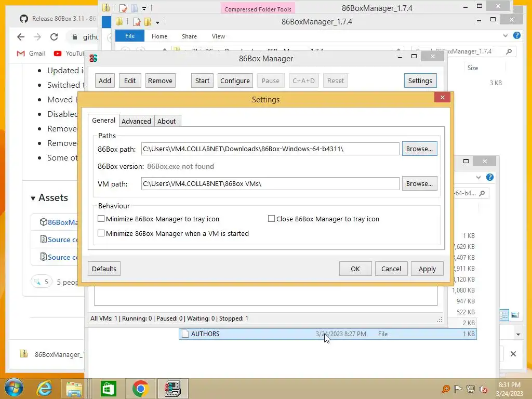This screenshot has width=532, height=399.
Task: Open the Share ribbon tab
Action: [189, 36]
